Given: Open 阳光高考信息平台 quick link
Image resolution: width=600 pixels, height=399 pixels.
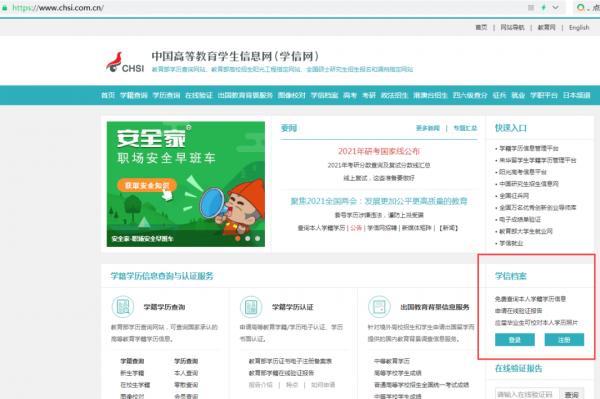Looking at the screenshot, I should point(523,172).
